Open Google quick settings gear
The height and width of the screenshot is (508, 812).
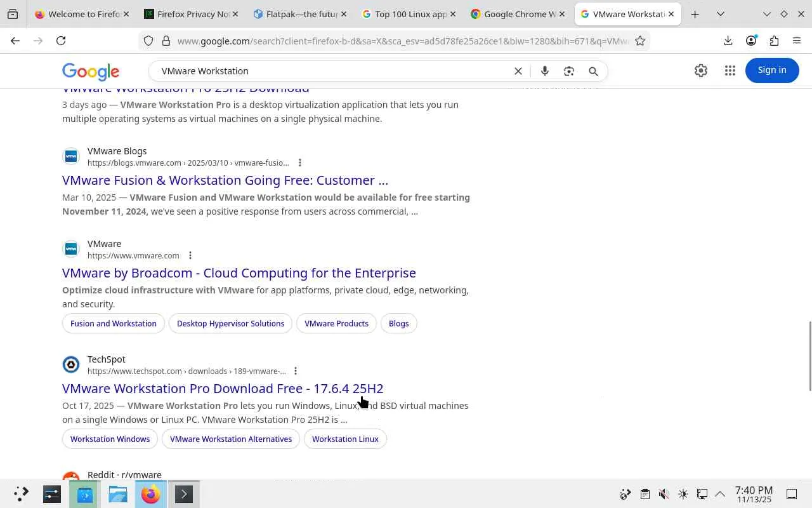[x=701, y=70]
